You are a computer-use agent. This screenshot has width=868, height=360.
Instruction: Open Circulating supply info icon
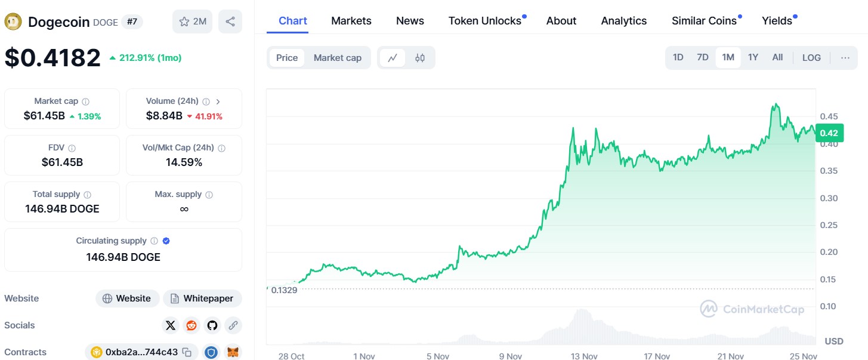(x=154, y=241)
